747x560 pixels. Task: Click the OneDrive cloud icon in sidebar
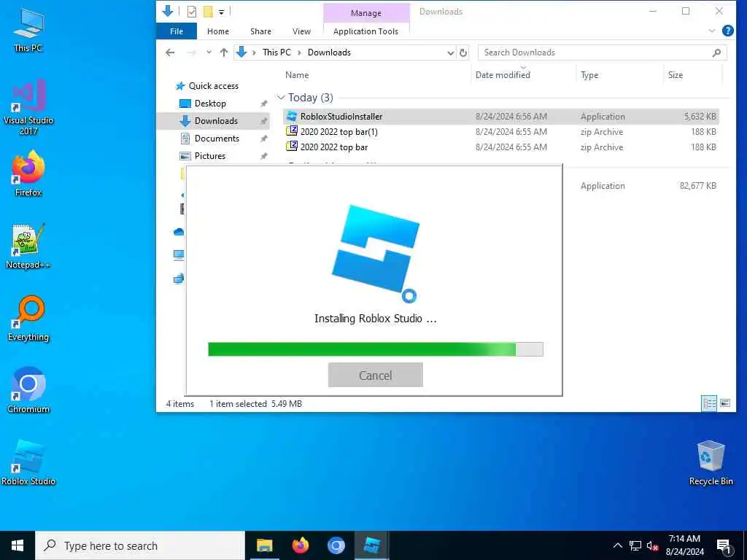coord(179,232)
